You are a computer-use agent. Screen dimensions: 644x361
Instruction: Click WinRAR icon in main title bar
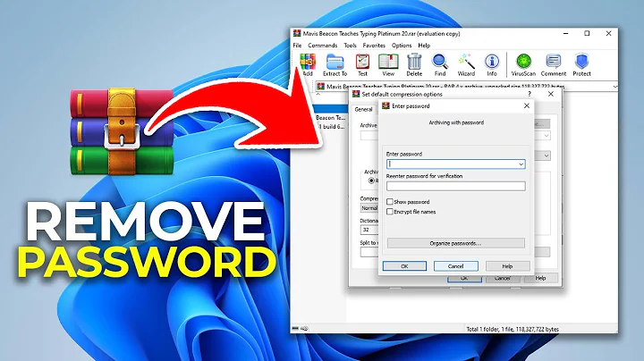[297, 34]
